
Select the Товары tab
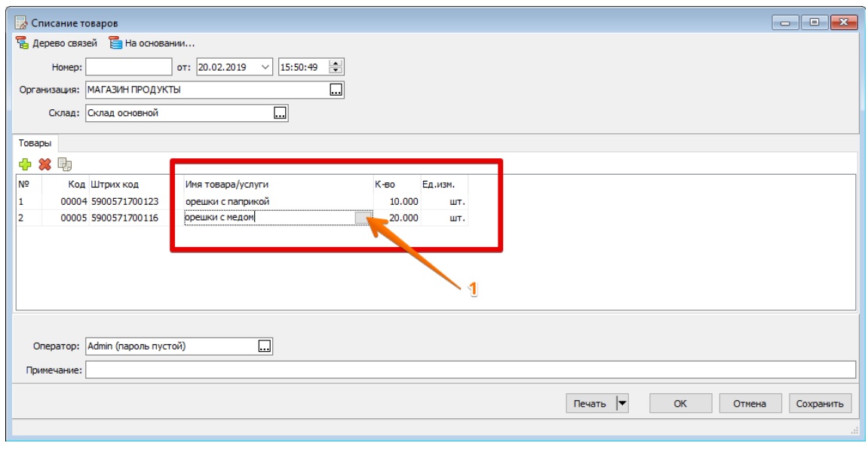(x=35, y=143)
